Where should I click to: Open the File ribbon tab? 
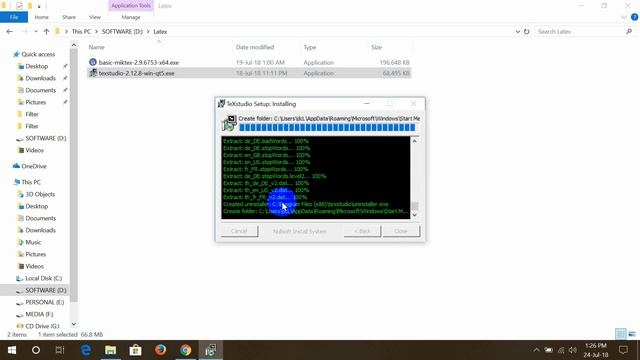click(14, 17)
